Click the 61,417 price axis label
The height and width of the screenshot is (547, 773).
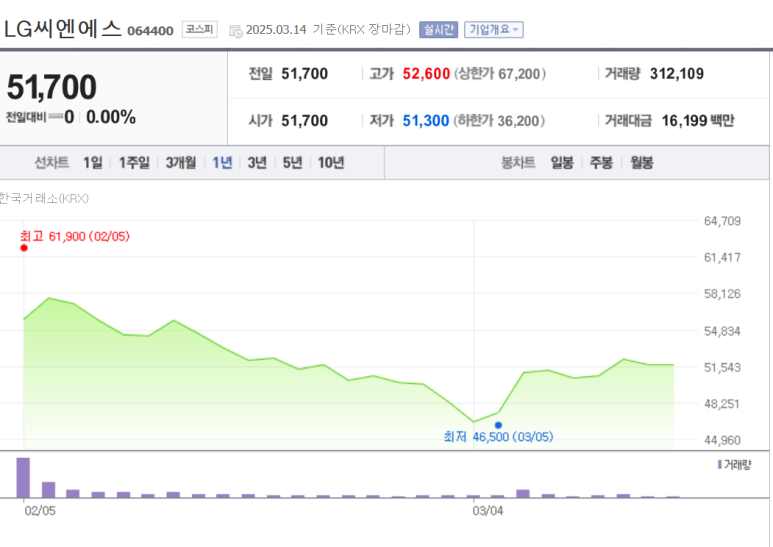tap(722, 257)
